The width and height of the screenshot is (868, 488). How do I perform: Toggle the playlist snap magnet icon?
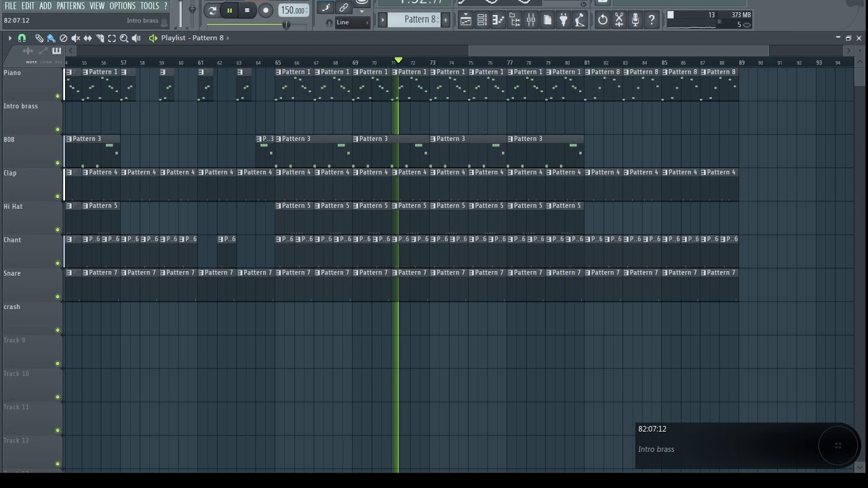click(22, 38)
